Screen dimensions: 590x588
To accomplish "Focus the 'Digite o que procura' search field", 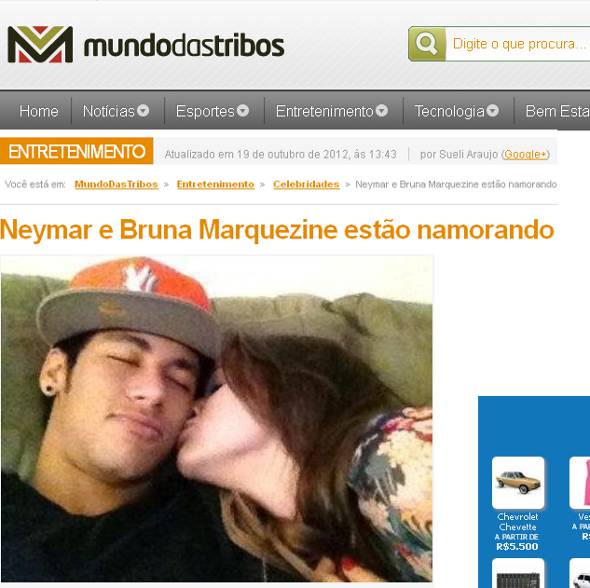I will click(x=518, y=44).
